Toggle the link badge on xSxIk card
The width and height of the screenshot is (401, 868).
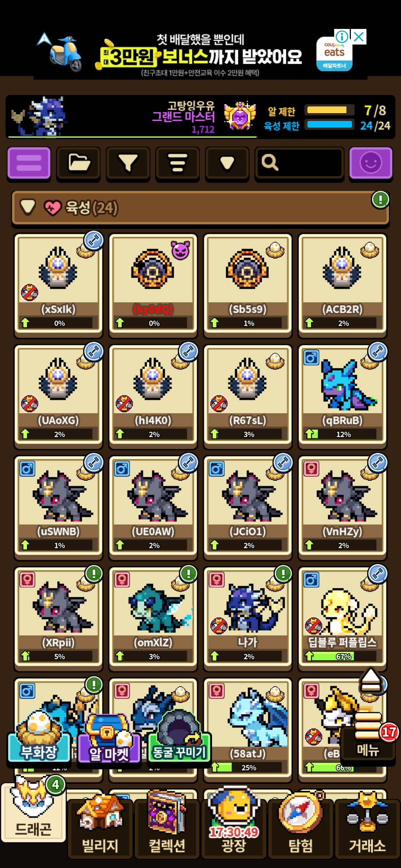[94, 240]
